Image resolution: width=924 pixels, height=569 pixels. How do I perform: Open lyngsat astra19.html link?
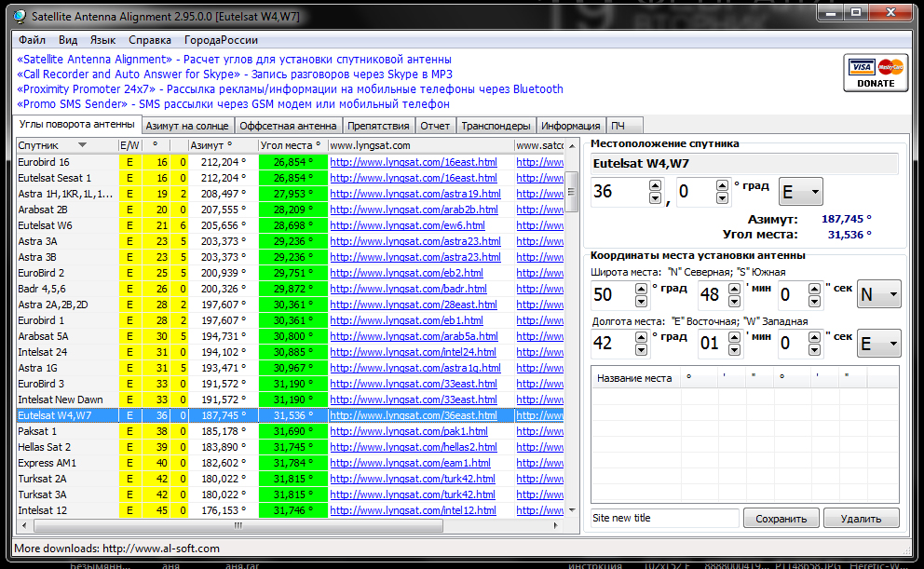(415, 194)
